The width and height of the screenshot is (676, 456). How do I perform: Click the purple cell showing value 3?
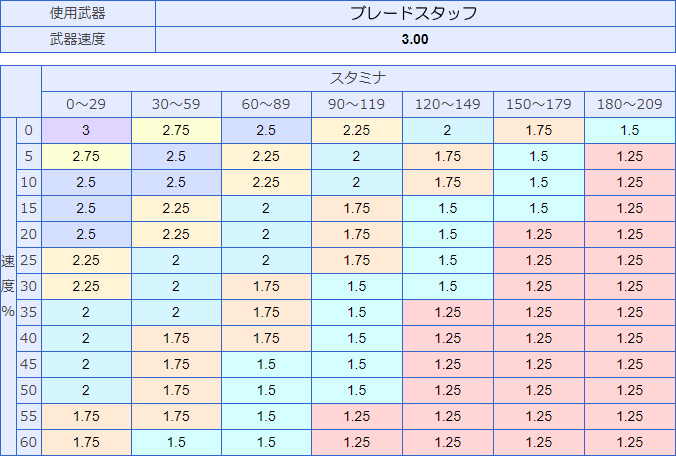click(86, 130)
